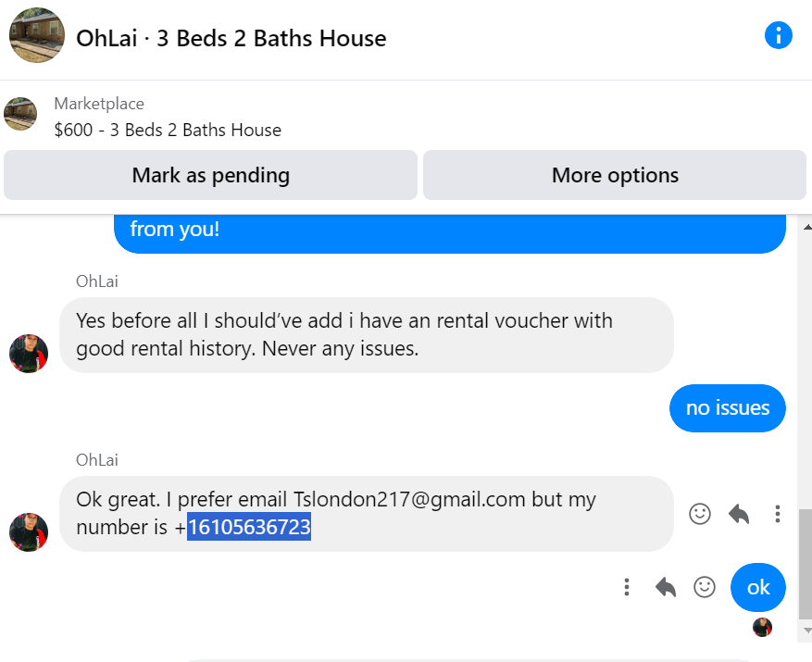Open conversation info with the blue i icon
Viewport: 812px width, 662px height.
[x=779, y=36]
